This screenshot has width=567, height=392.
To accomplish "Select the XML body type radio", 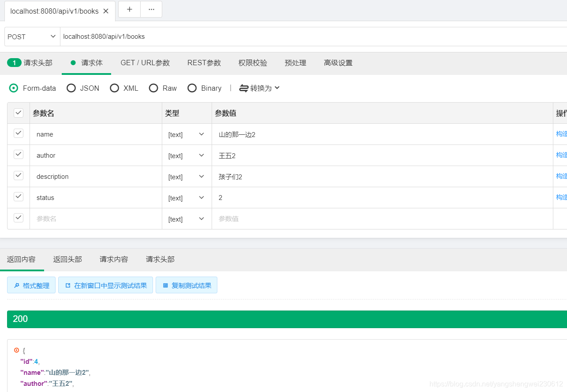I will [x=114, y=88].
